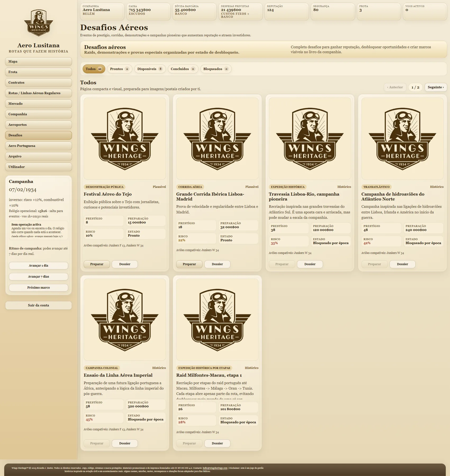This screenshot has height=476, width=450.
Task: Switch to Concluídos filter tab
Action: coord(183,69)
